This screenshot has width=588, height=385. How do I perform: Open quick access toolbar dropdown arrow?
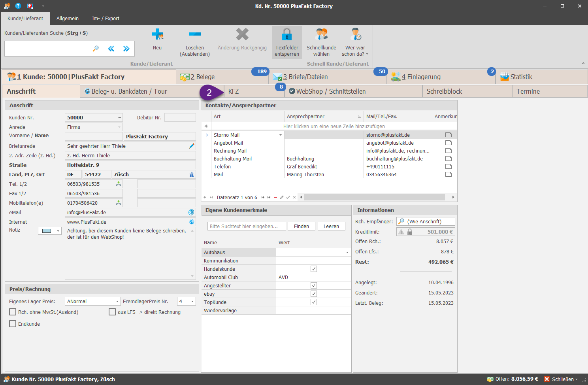click(43, 6)
